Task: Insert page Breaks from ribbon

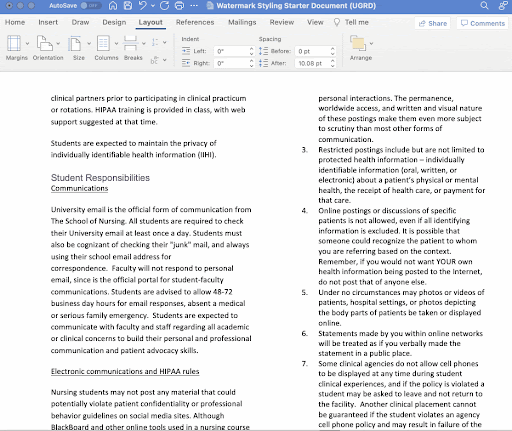Action: 133,48
